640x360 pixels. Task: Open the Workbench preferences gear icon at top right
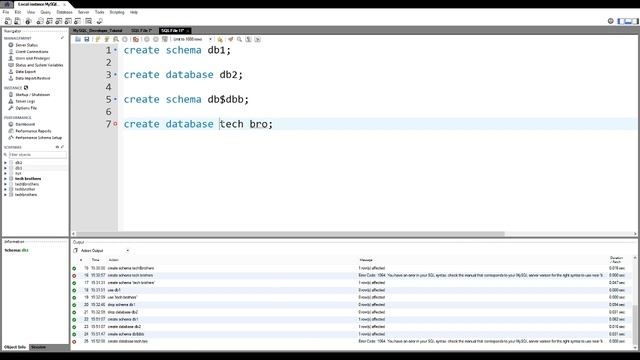tap(611, 21)
